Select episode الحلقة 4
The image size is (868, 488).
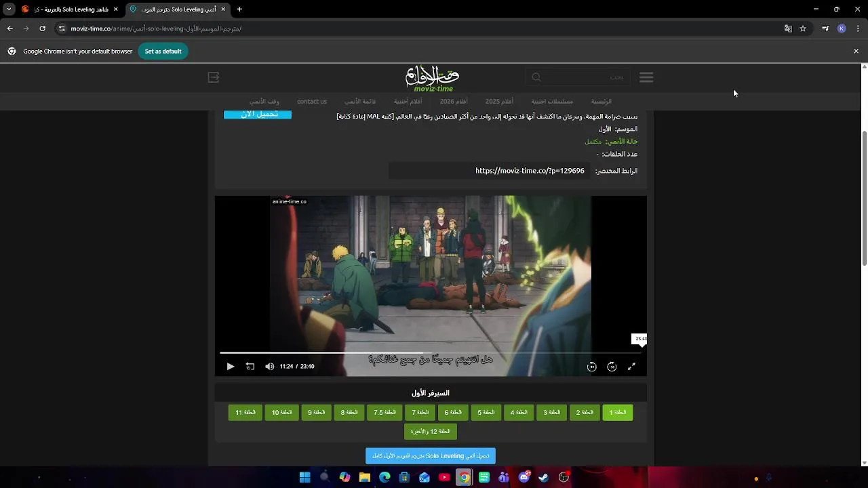tap(519, 412)
